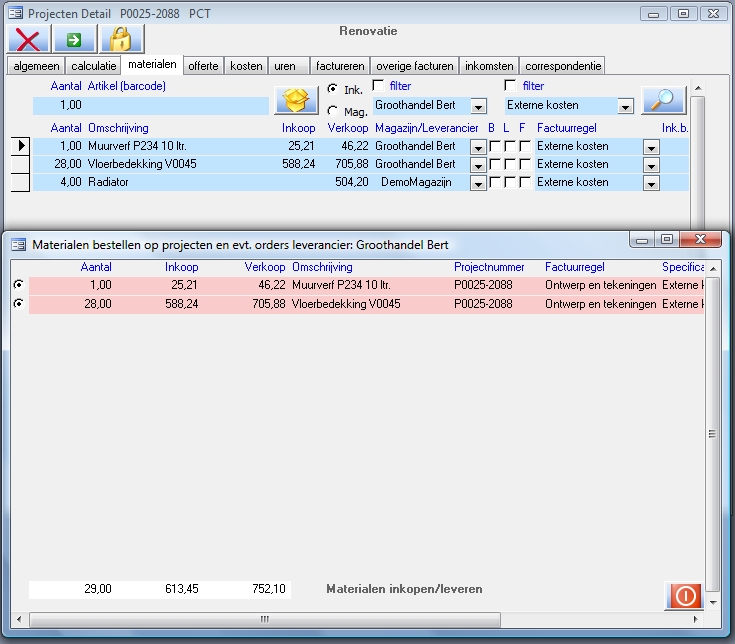Screen dimensions: 735x644
Task: Open the kosten tab
Action: point(246,66)
